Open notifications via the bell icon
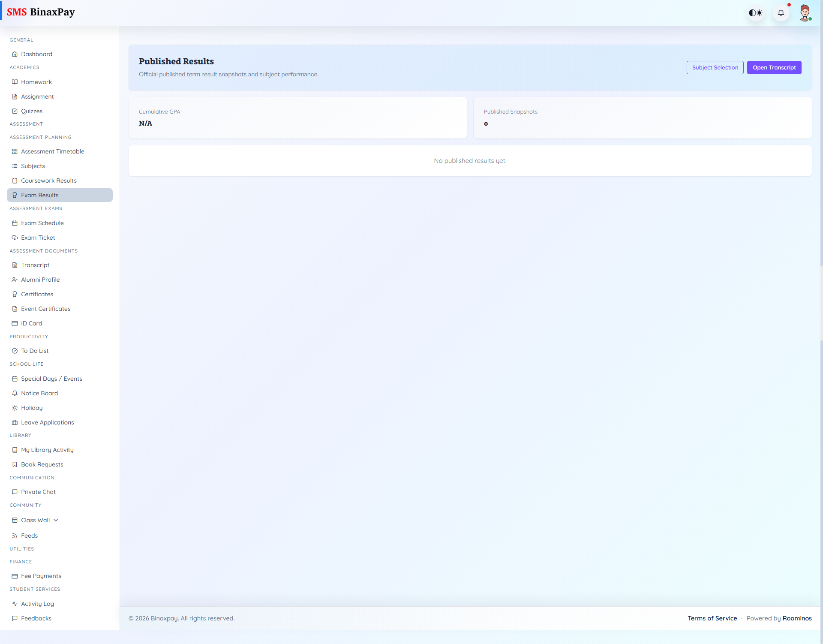This screenshot has height=644, width=823. pyautogui.click(x=781, y=13)
